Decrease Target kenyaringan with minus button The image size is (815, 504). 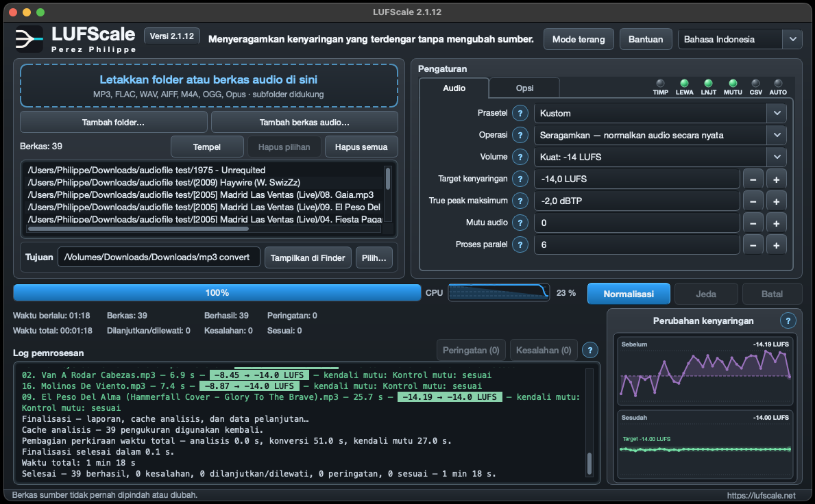coord(753,179)
